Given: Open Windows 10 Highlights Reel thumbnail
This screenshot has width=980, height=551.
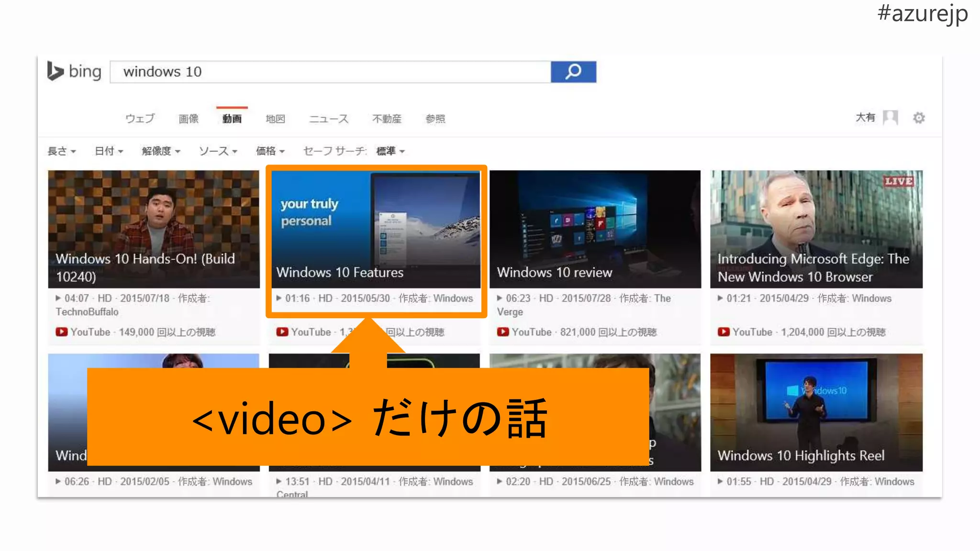Looking at the screenshot, I should [x=816, y=411].
